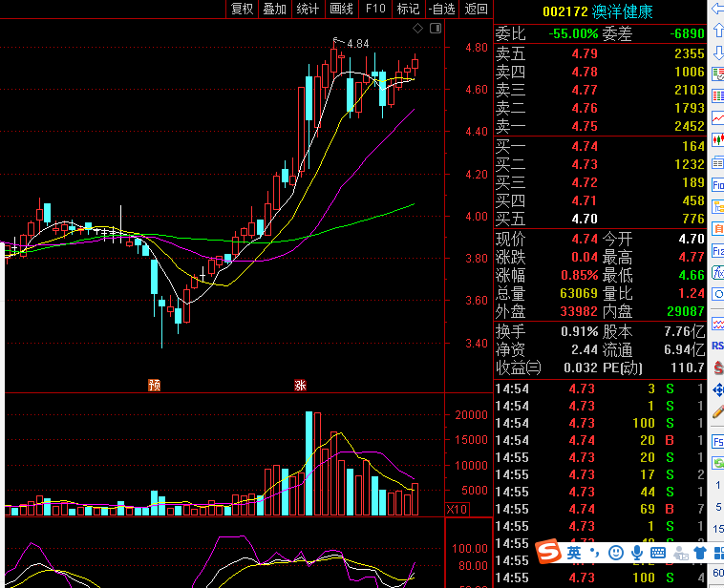
Task: Select the 1-minute period button
Action: (x=718, y=485)
